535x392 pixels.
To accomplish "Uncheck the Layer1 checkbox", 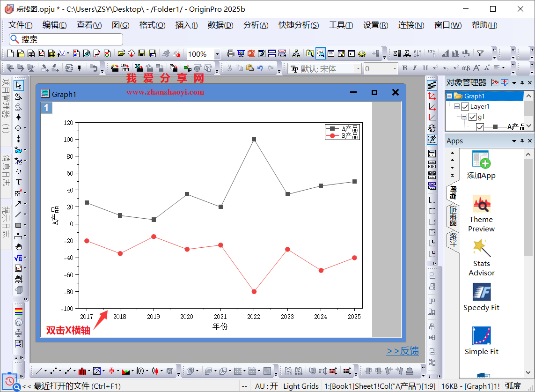I will (465, 107).
